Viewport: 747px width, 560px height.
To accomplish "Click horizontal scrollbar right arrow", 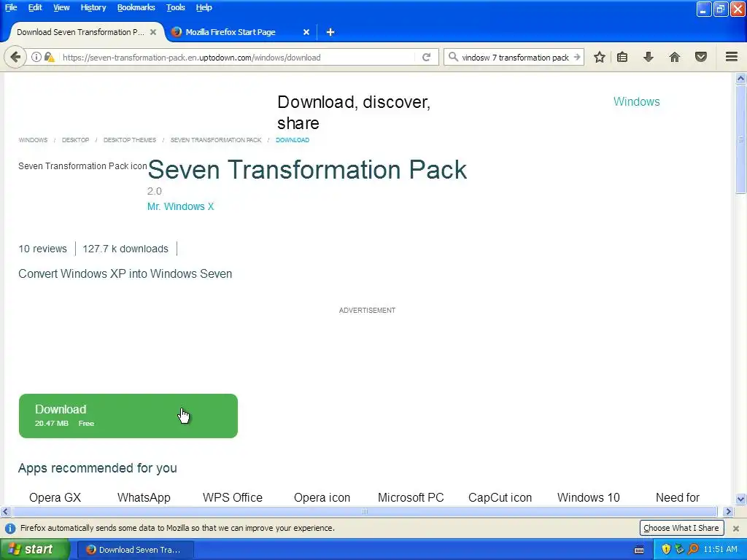I will coord(728,511).
